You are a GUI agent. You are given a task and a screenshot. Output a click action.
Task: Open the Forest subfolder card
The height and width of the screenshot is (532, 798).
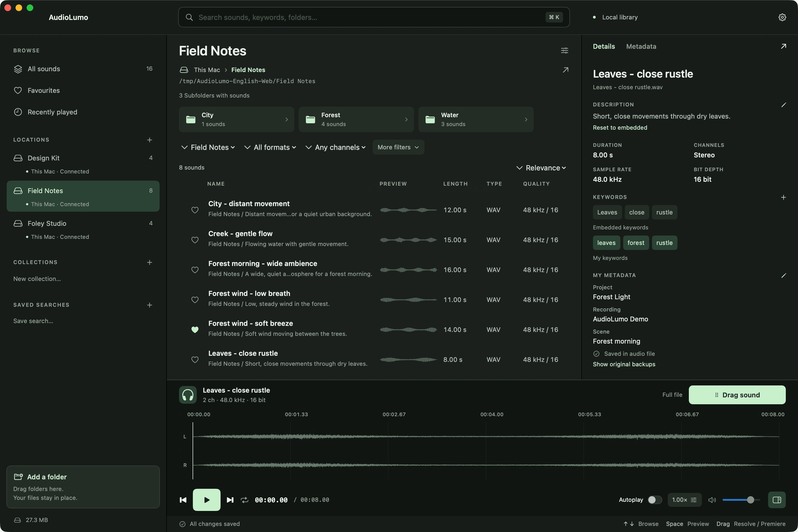(356, 119)
